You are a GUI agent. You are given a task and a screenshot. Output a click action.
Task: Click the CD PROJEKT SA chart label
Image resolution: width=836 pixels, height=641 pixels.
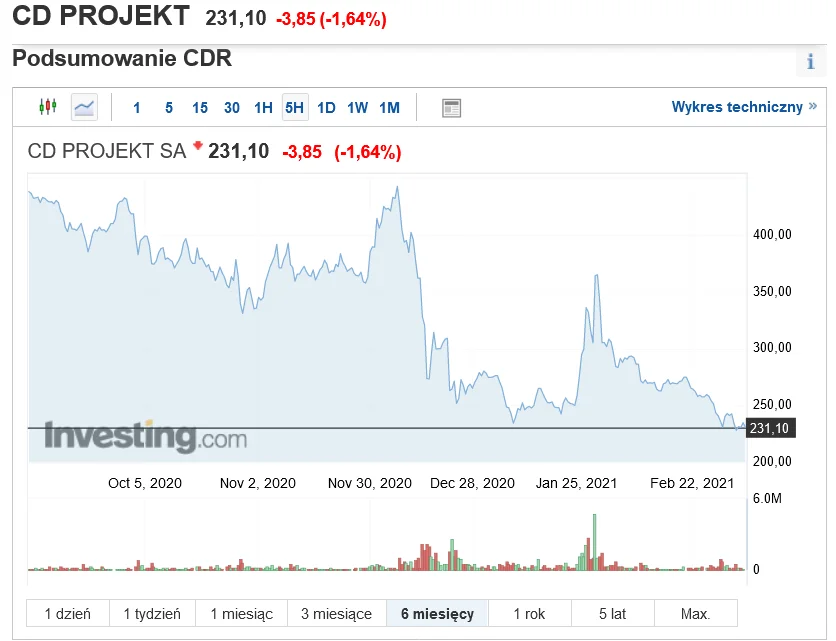click(x=107, y=151)
